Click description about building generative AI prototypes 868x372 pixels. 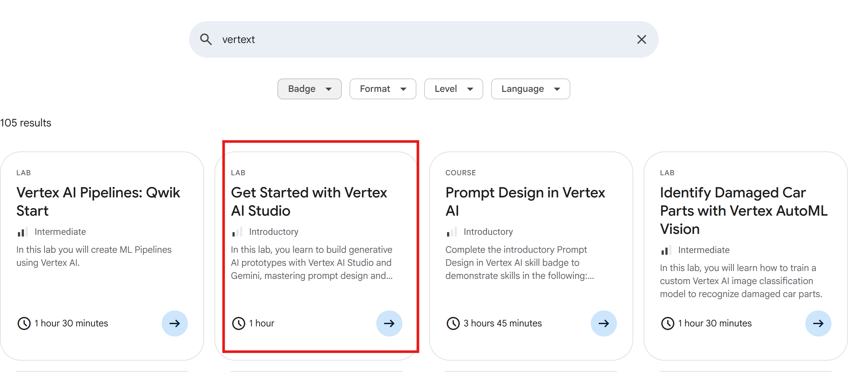pyautogui.click(x=312, y=262)
